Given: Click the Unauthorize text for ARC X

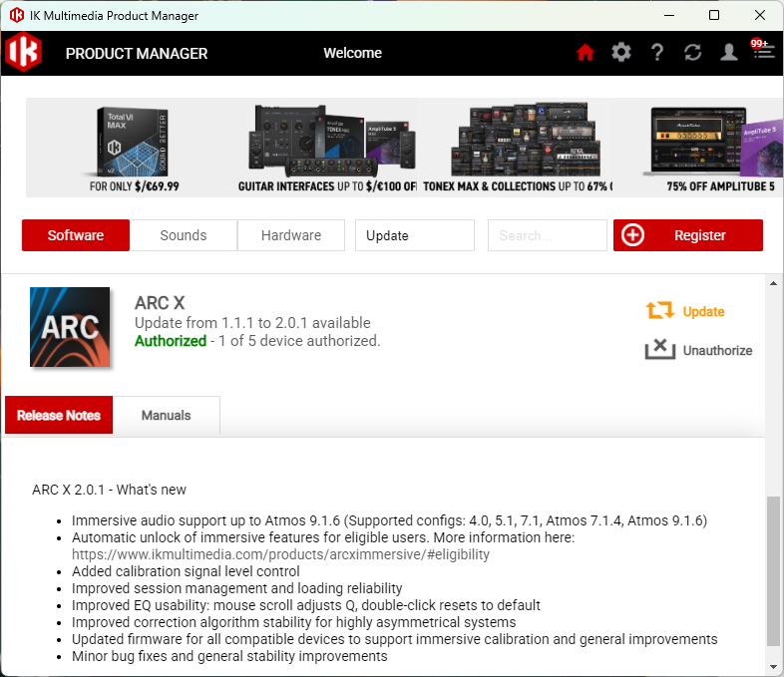Looking at the screenshot, I should [x=717, y=350].
